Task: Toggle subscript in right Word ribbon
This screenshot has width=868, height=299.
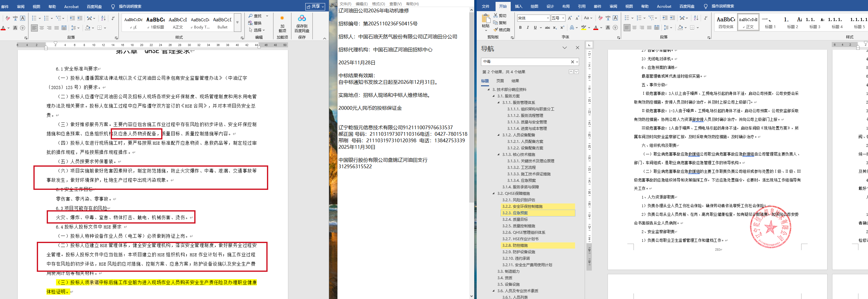Action: coord(555,28)
